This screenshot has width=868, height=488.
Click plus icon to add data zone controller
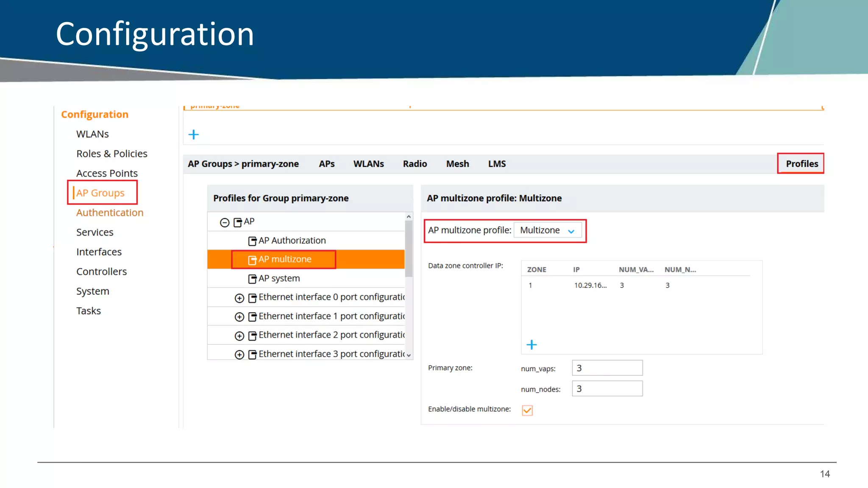click(x=531, y=345)
